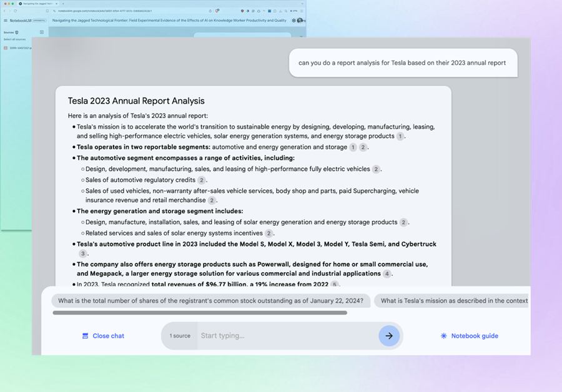562x392 pixels.
Task: Toggle the VPN button in the browser toolbar
Action: tap(293, 11)
